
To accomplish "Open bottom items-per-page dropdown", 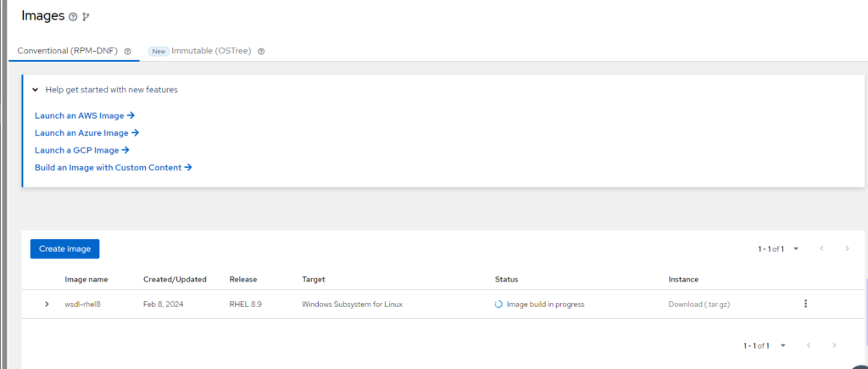I will 782,345.
